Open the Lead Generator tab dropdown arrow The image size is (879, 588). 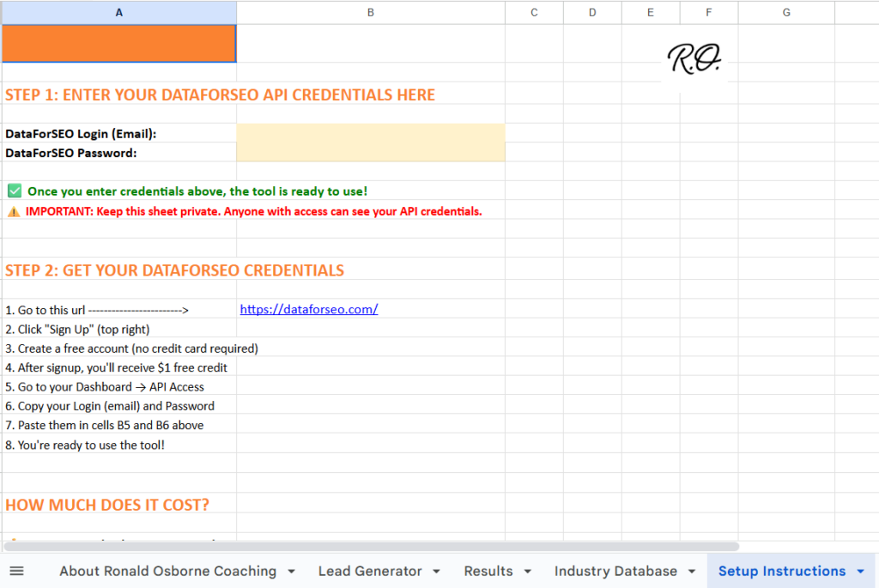click(436, 571)
